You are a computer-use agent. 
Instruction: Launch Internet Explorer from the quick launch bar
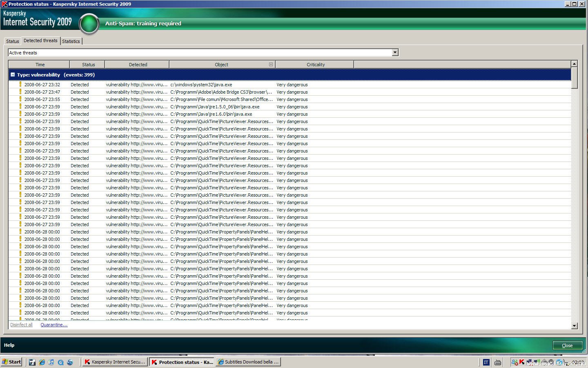point(42,362)
